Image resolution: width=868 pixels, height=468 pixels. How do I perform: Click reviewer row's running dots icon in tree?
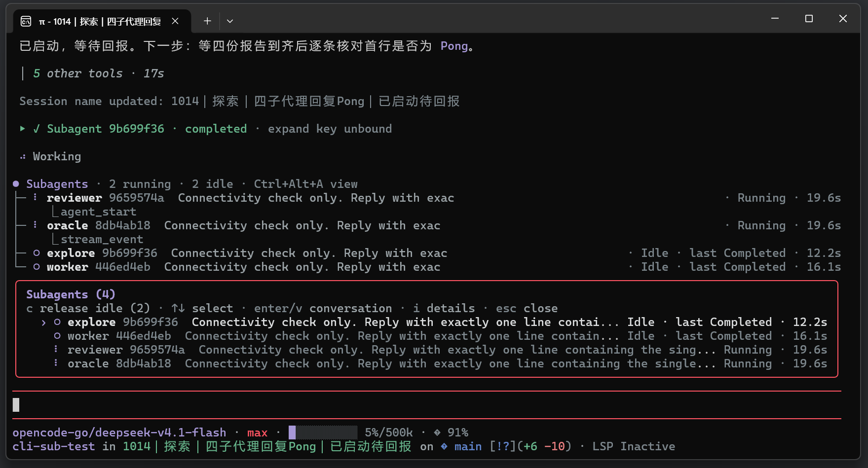pos(35,197)
